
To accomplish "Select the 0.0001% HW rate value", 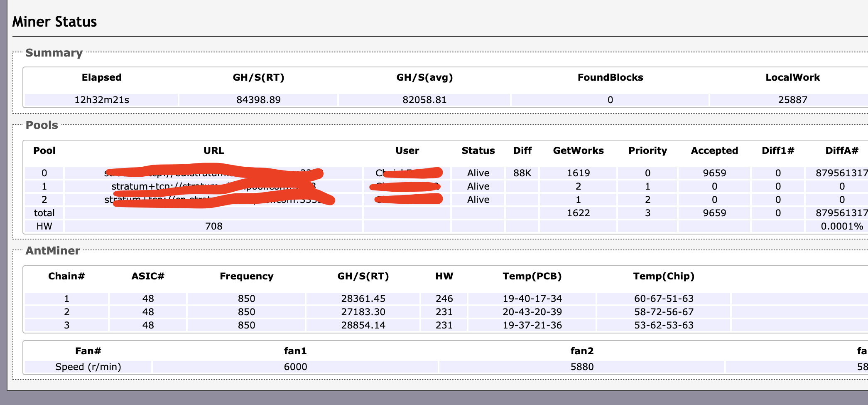I will point(842,226).
